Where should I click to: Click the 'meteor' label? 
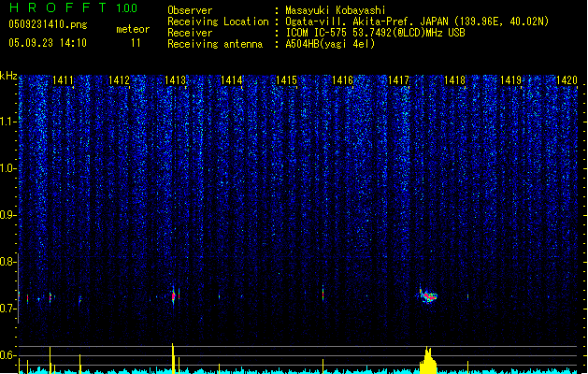coord(133,29)
